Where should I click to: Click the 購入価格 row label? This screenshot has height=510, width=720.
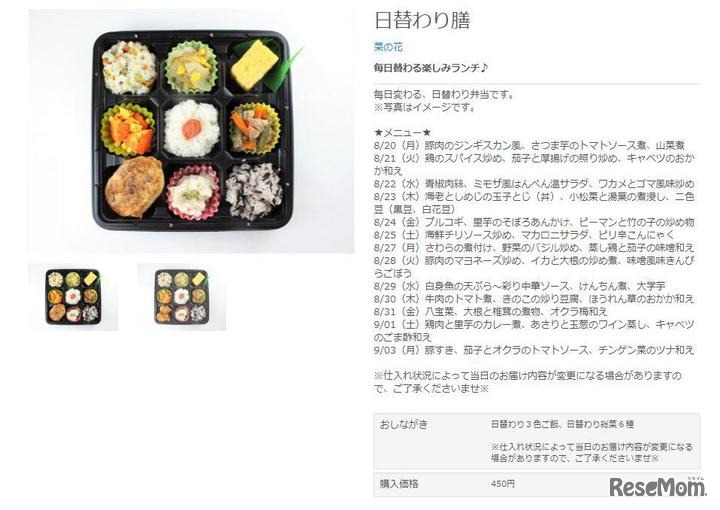click(399, 484)
